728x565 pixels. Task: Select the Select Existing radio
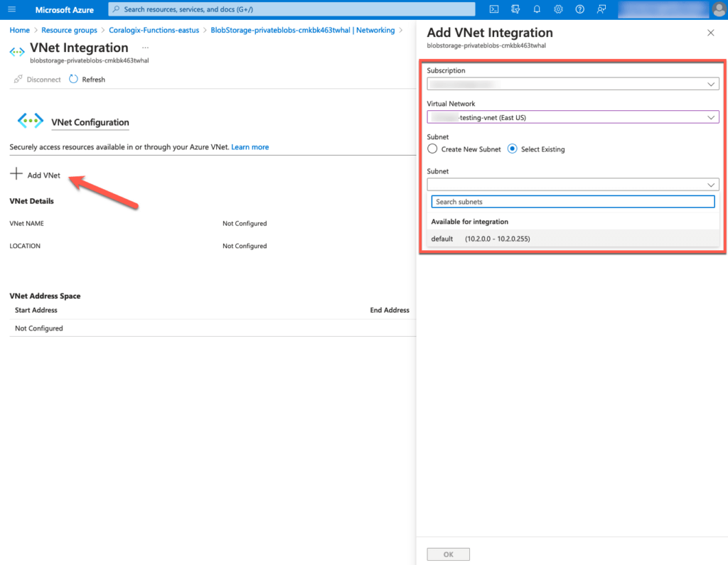coord(512,149)
